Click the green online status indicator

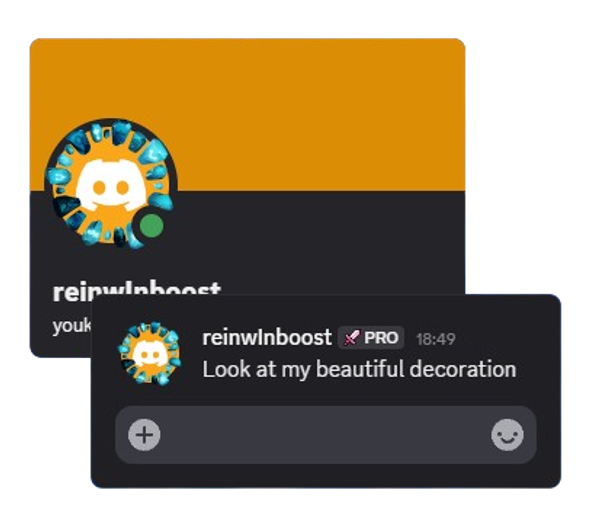pos(152,226)
